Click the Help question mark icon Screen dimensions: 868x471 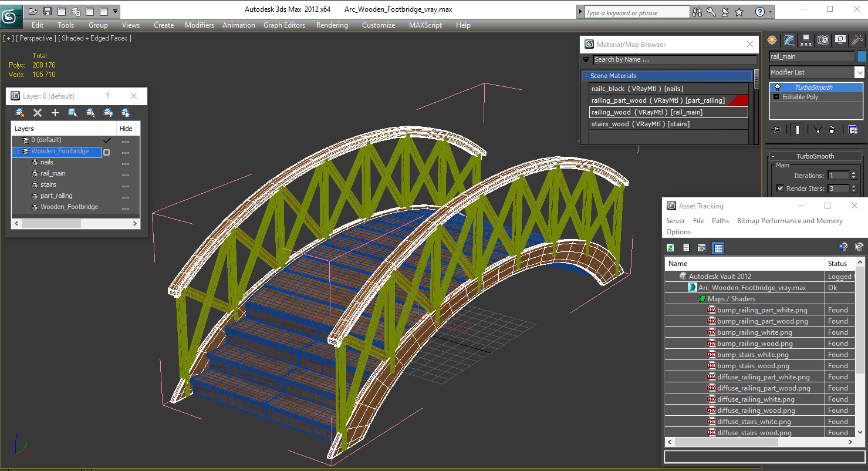click(760, 12)
